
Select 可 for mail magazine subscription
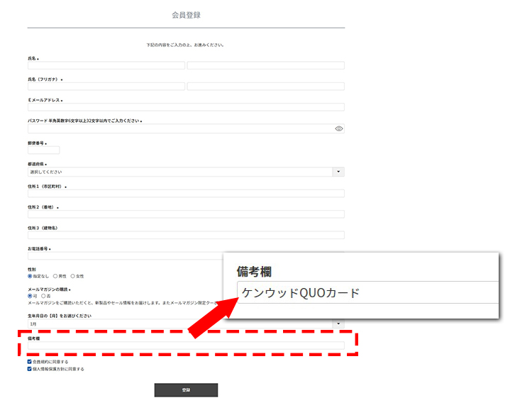pos(30,296)
